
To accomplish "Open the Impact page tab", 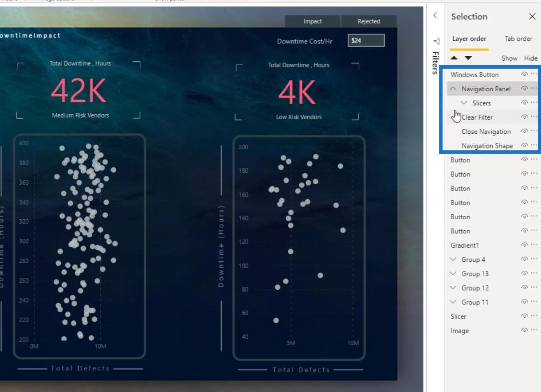I will [x=313, y=21].
